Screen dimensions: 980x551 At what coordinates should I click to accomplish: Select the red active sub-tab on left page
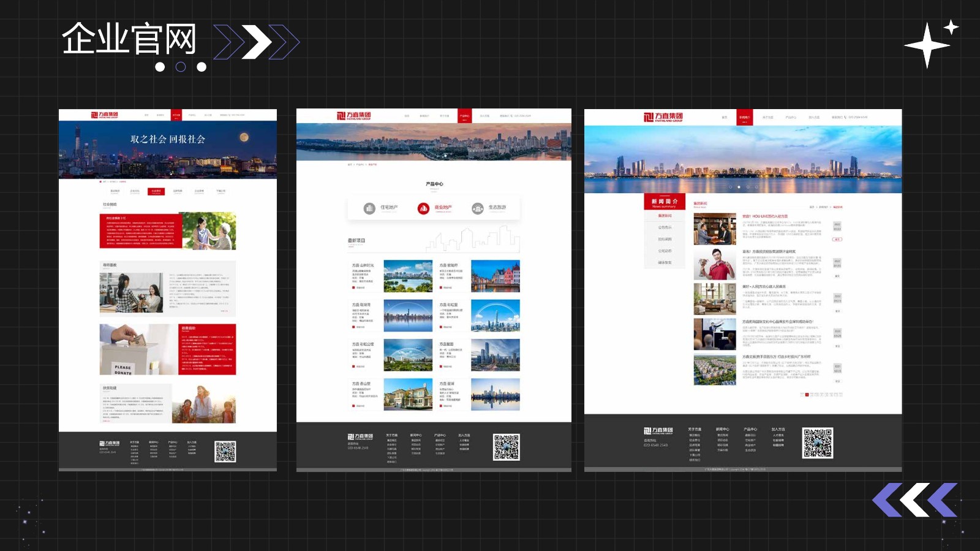point(156,191)
